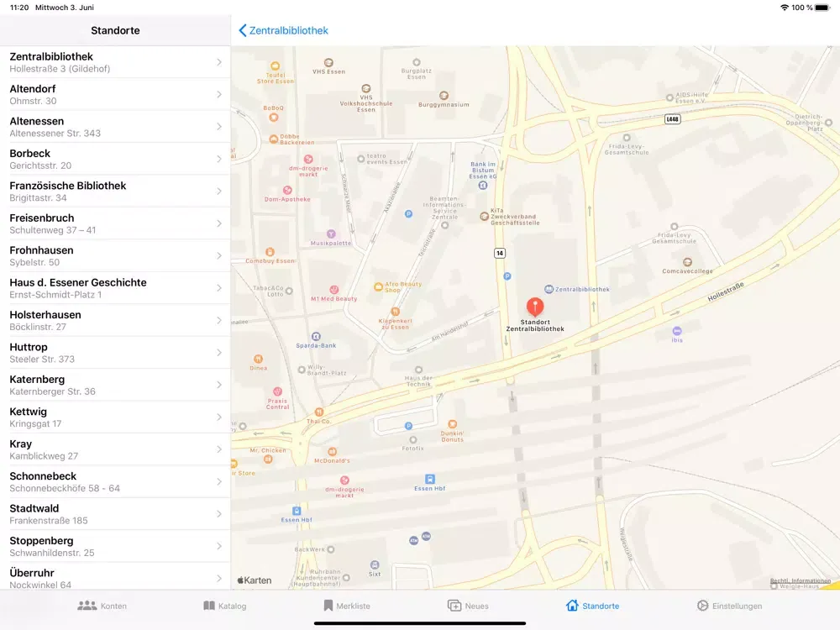Tap the Zentralbibliothek library icon on map
This screenshot has width=840, height=630.
pyautogui.click(x=549, y=289)
